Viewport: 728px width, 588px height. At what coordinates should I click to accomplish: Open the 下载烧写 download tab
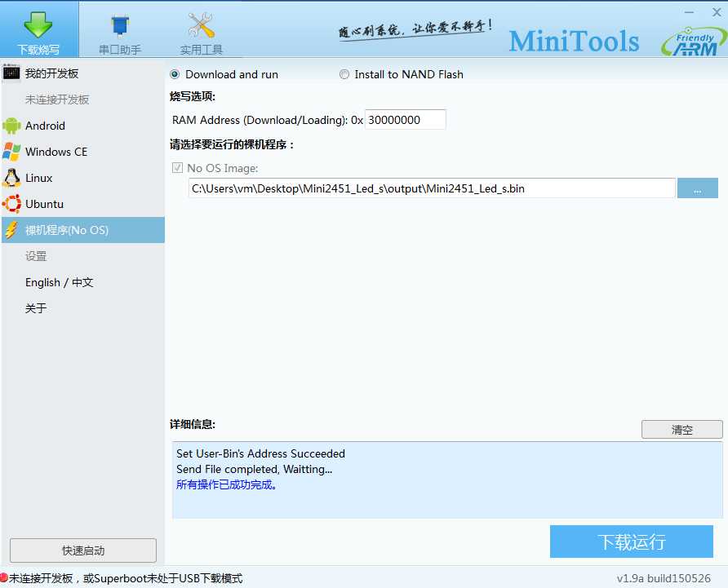click(39, 29)
